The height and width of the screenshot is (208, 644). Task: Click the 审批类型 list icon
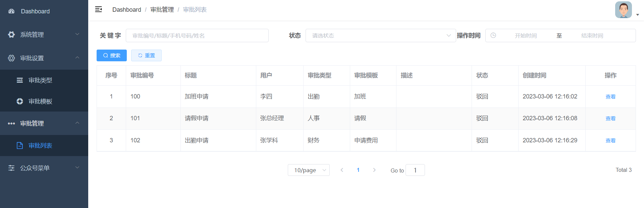coord(20,80)
